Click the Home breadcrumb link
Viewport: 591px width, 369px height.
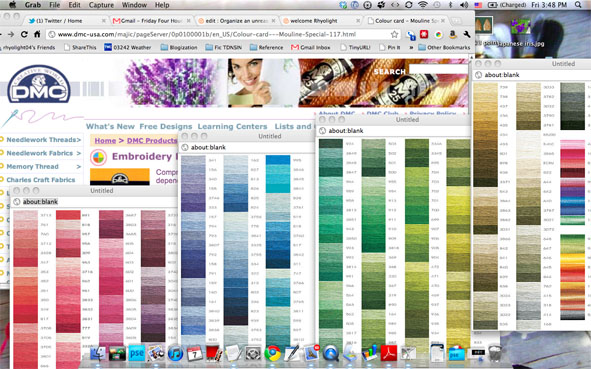105,141
